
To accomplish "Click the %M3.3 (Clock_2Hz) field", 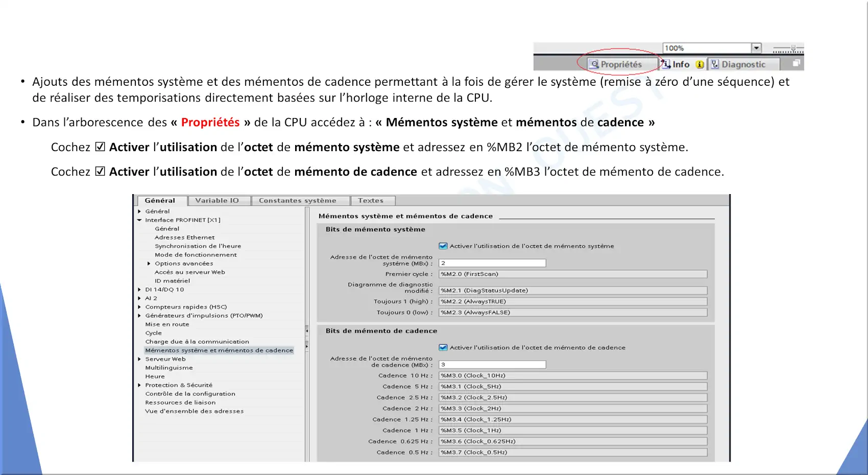I will [x=573, y=409].
